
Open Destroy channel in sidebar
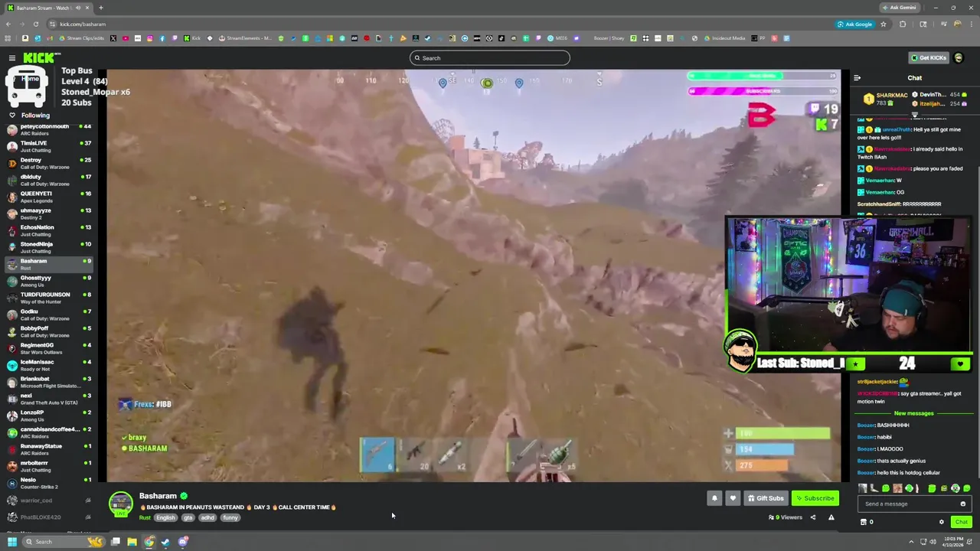[x=47, y=163]
